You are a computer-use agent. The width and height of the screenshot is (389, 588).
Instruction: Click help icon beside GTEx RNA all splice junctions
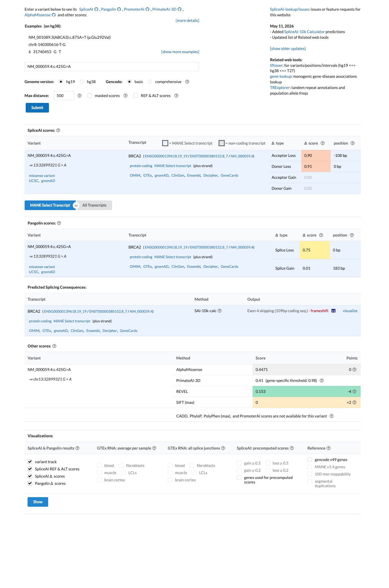click(223, 448)
